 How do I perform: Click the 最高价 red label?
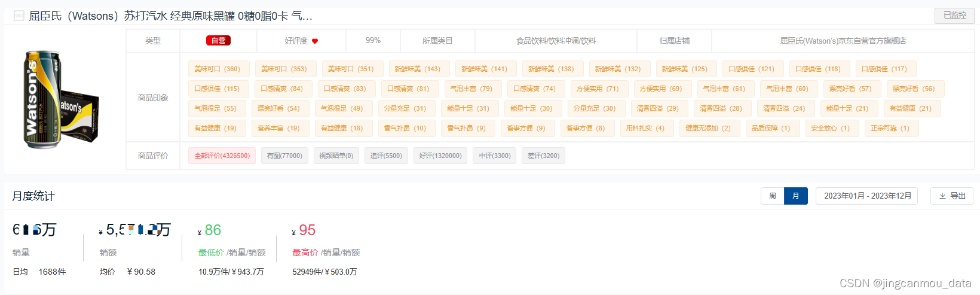(305, 253)
